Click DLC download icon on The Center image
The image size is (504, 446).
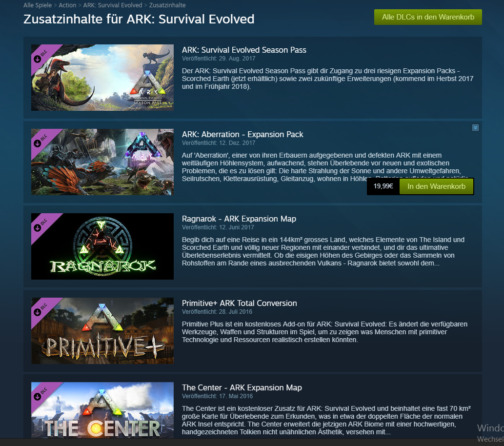(x=37, y=397)
